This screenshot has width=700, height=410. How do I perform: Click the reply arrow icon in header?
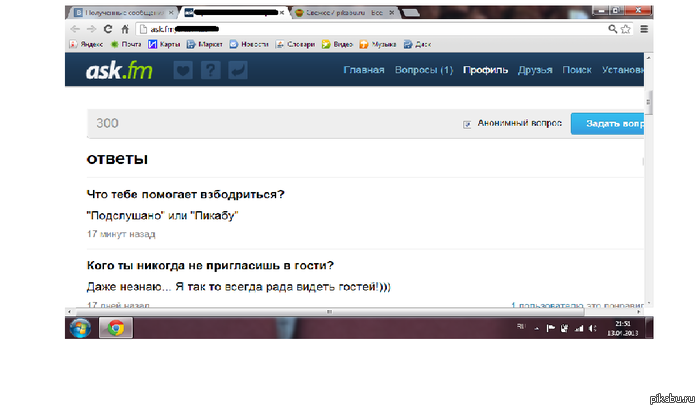[x=238, y=70]
